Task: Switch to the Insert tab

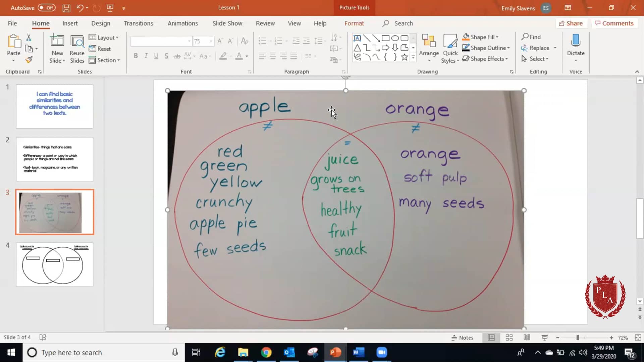Action: click(x=70, y=23)
